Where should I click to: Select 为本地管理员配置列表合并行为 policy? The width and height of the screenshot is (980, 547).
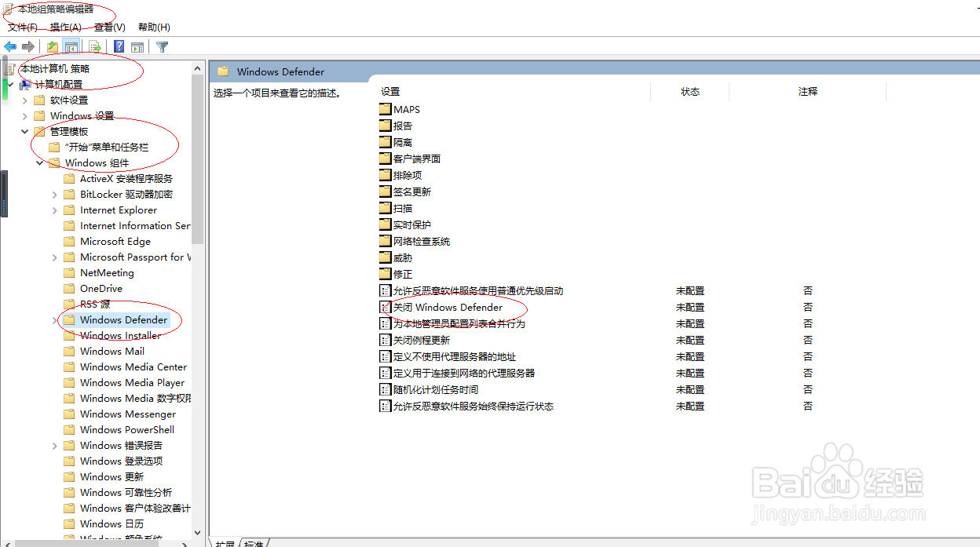[459, 323]
